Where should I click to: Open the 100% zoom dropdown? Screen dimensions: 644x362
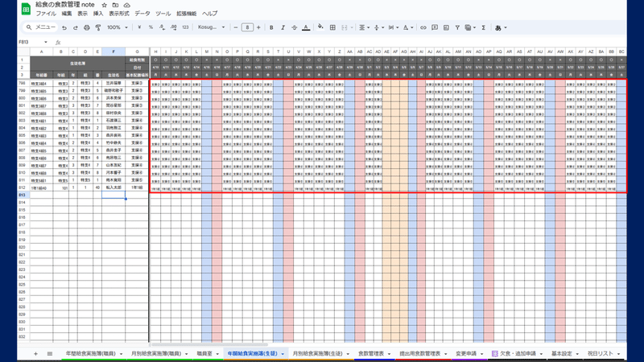(x=118, y=27)
